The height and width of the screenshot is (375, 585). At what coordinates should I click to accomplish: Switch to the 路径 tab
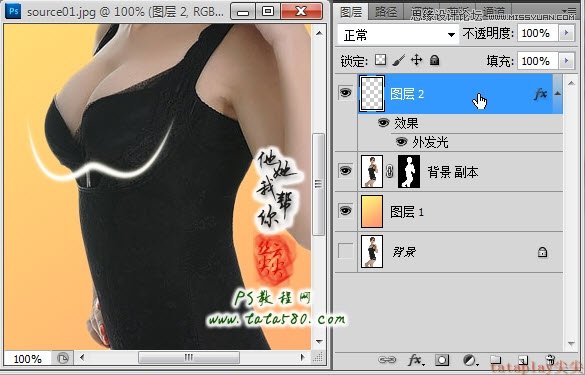[x=386, y=12]
